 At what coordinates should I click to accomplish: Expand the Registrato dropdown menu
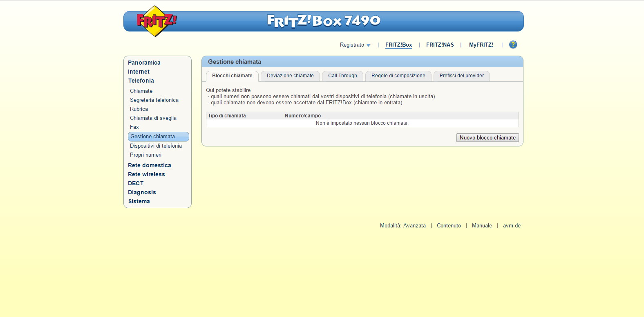coord(355,45)
